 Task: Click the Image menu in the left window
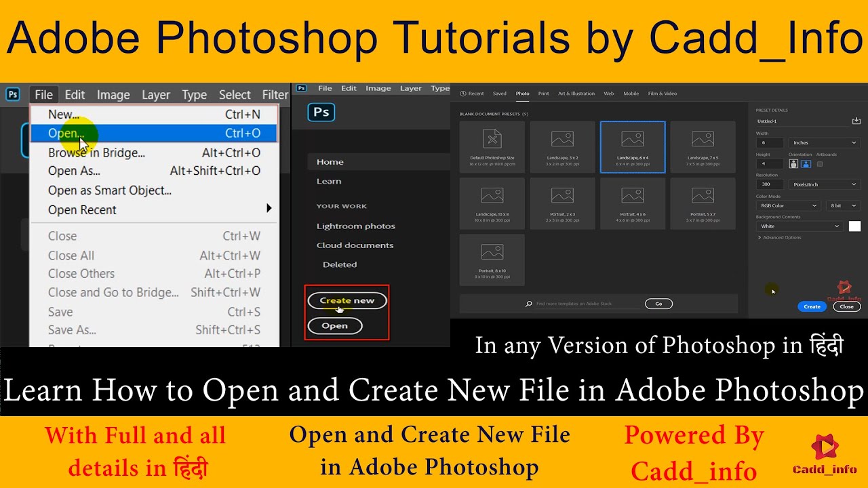pyautogui.click(x=113, y=94)
